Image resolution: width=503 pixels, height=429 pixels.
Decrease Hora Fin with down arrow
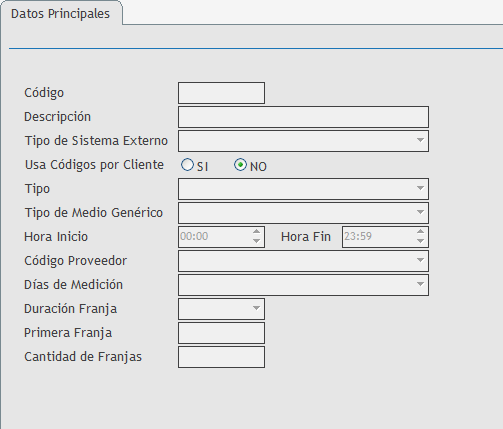coord(420,241)
